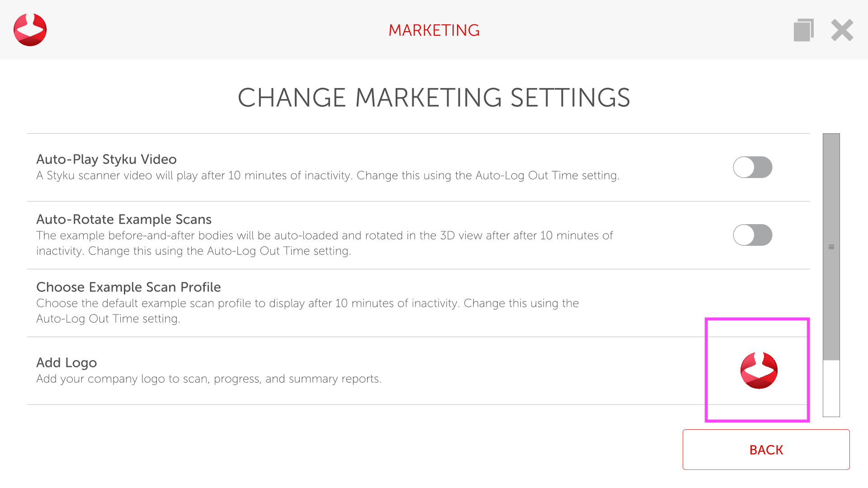Click the empty scrollbar track below the thumb
This screenshot has width=868, height=488.
(x=831, y=389)
